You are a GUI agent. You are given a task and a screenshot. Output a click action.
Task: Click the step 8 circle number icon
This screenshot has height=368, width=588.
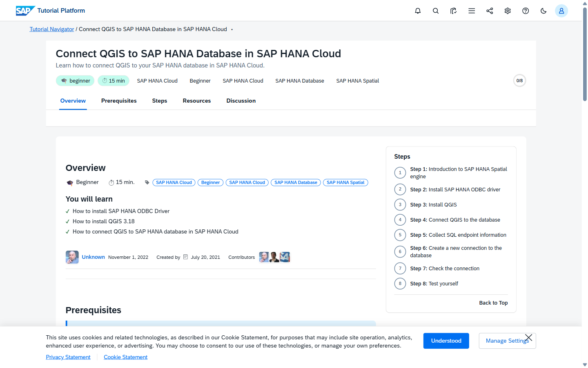click(400, 283)
